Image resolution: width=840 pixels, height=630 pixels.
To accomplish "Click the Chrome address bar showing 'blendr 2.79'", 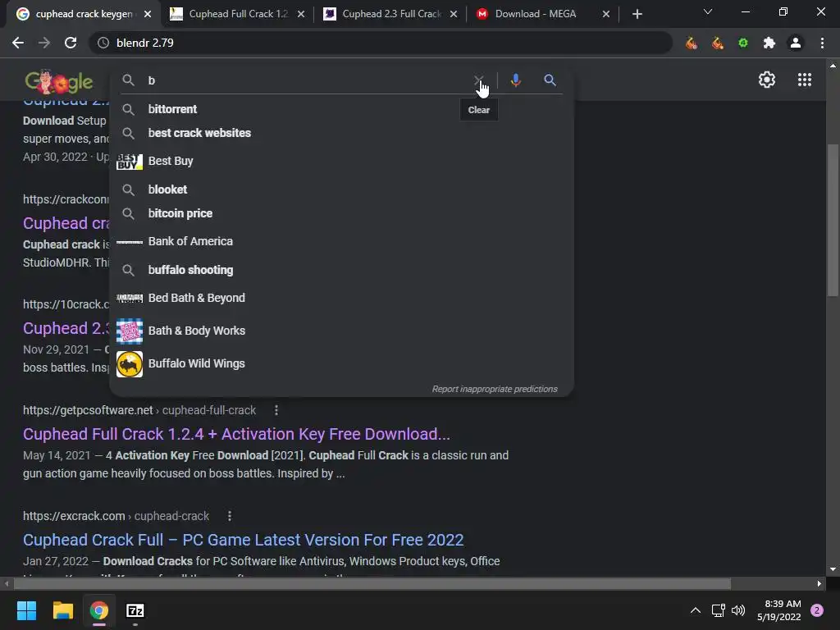I will coord(381,43).
